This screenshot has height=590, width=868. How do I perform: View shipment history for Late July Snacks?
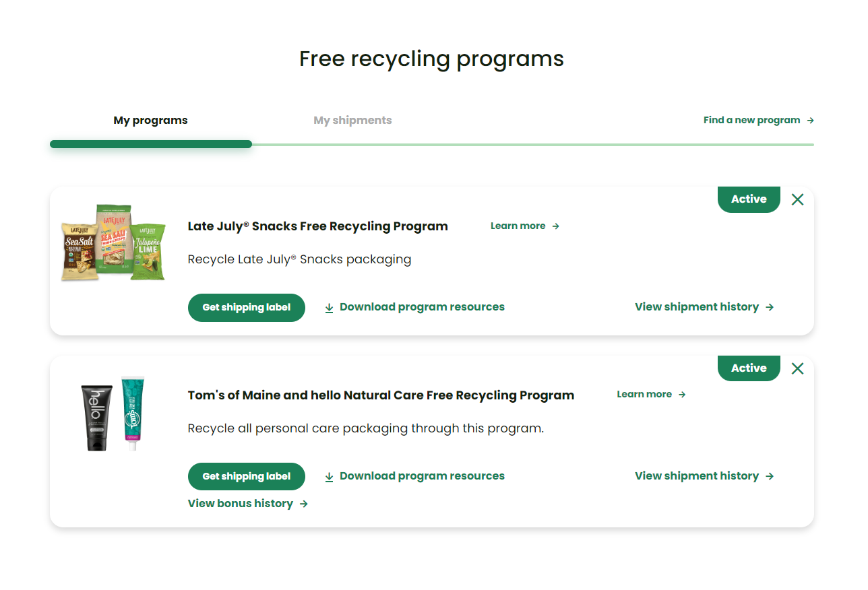(704, 306)
